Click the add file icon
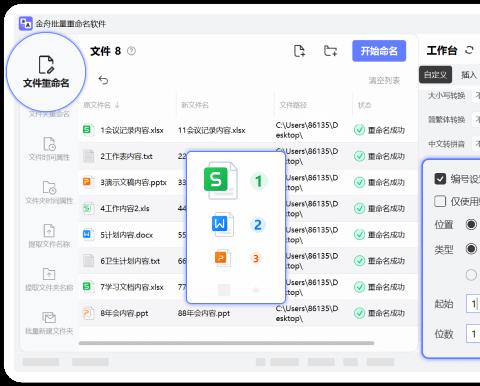Image resolution: width=480 pixels, height=386 pixels. pos(299,51)
